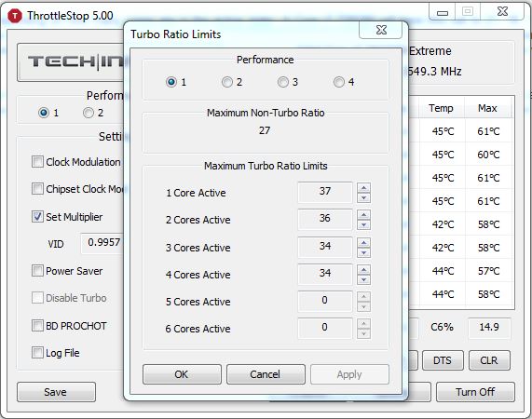Click the Max column header
Image resolution: width=532 pixels, height=419 pixels.
point(487,108)
